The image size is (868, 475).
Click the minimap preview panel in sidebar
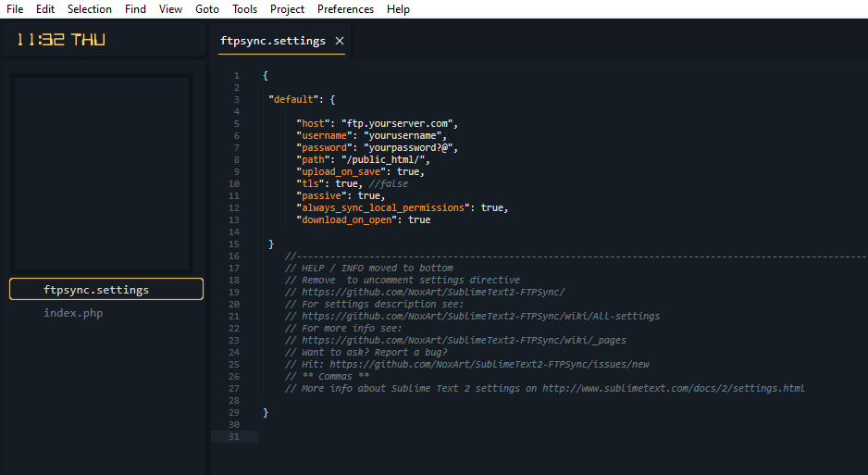coord(102,173)
